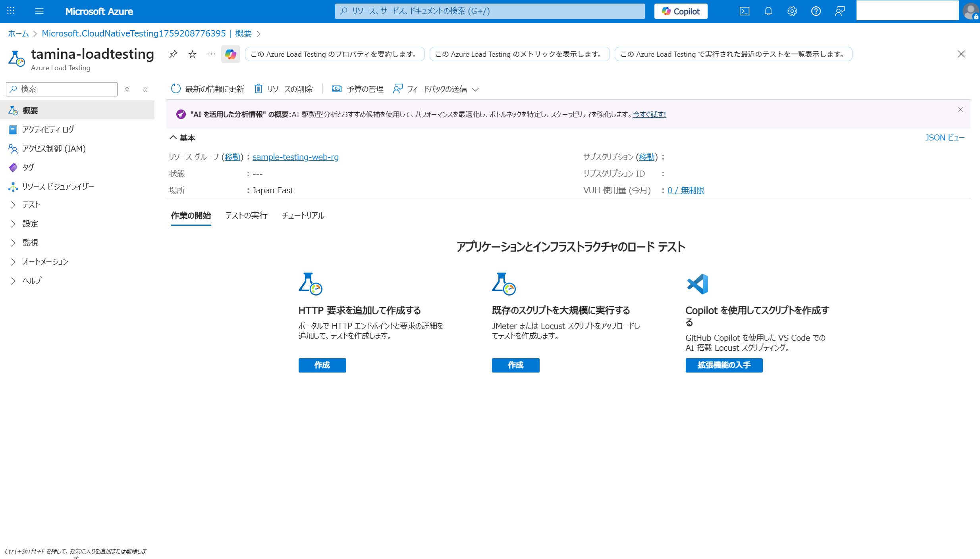This screenshot has height=559, width=980.
Task: Switch to チュートリアル tab
Action: tap(303, 215)
